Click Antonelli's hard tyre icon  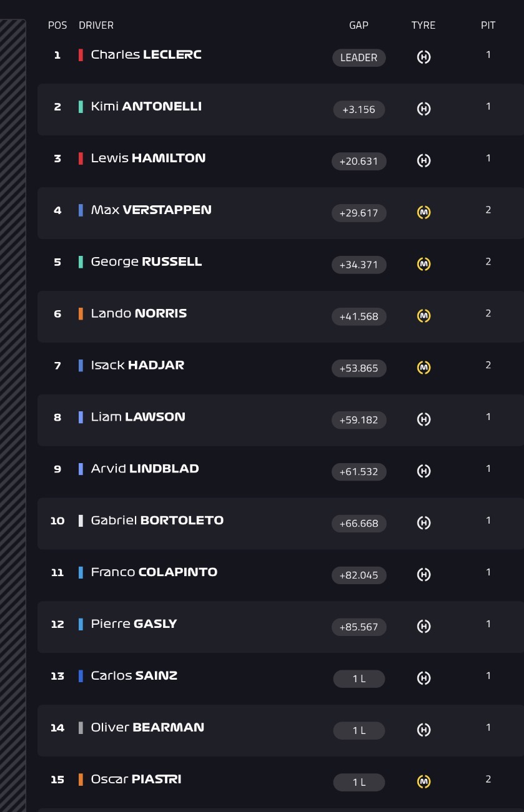click(x=423, y=109)
